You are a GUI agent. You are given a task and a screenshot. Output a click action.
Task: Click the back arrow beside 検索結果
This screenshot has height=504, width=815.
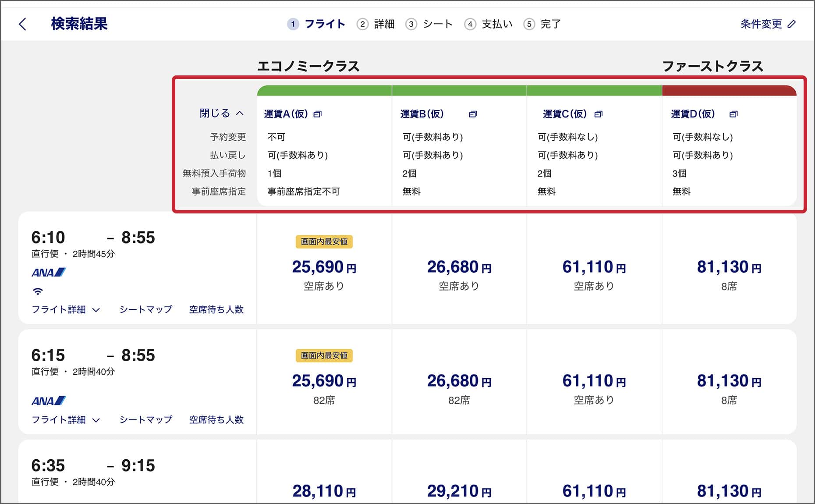[23, 24]
